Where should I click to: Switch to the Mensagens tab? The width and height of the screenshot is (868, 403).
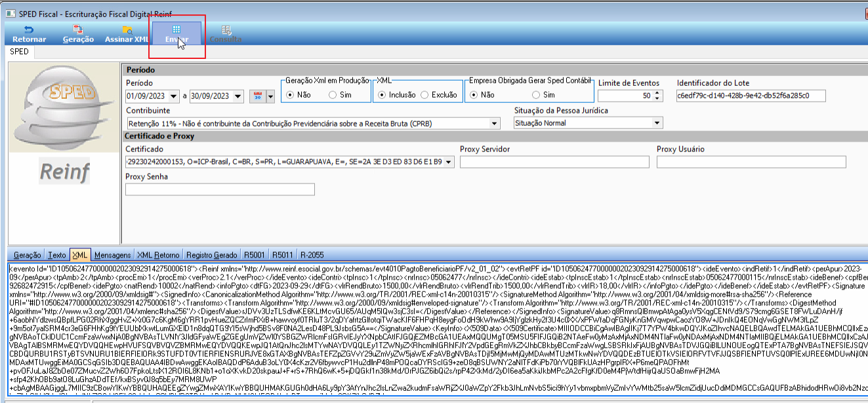pos(113,255)
